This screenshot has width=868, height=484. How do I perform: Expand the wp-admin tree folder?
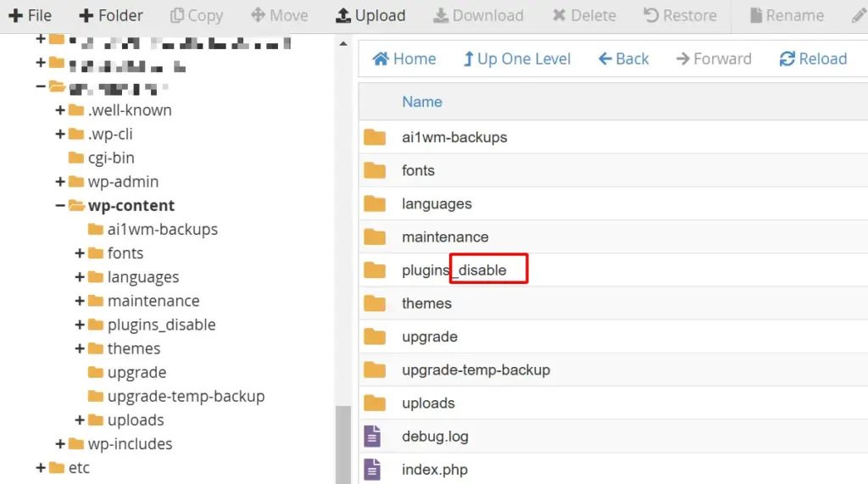tap(60, 181)
